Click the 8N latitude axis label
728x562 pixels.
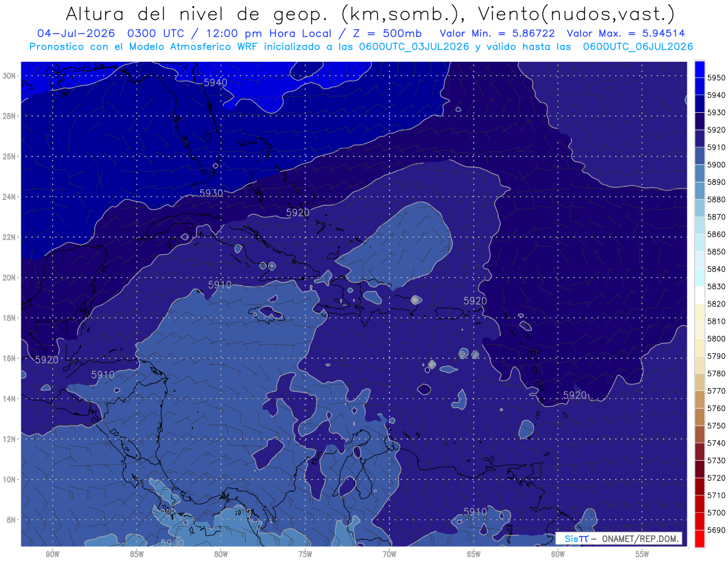click(x=11, y=520)
